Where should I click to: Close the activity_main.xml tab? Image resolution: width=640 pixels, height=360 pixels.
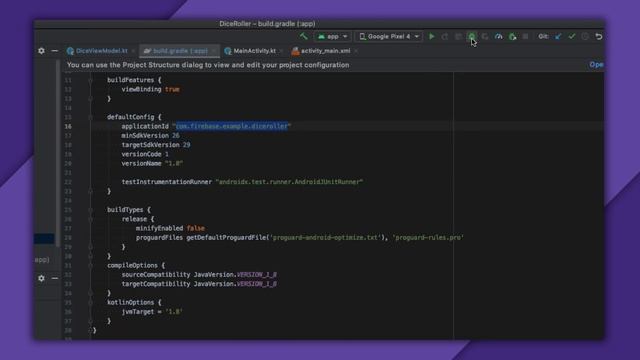coord(356,51)
